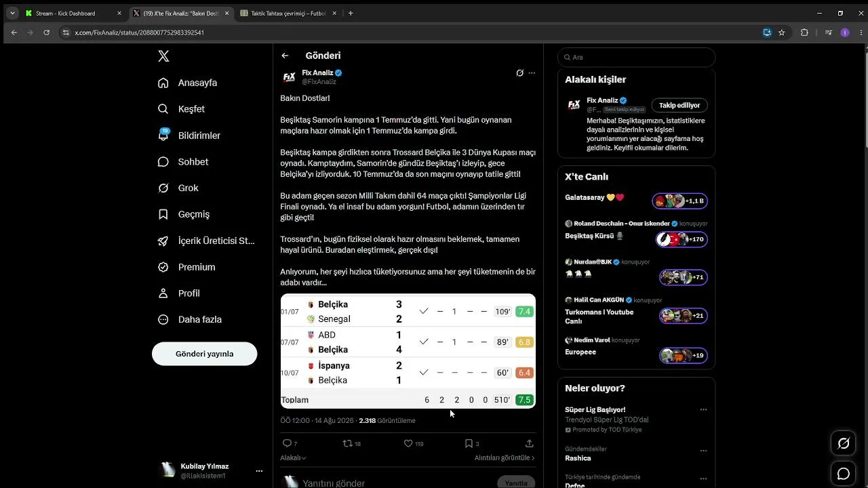Click the +71 listeners badge

pos(684,277)
